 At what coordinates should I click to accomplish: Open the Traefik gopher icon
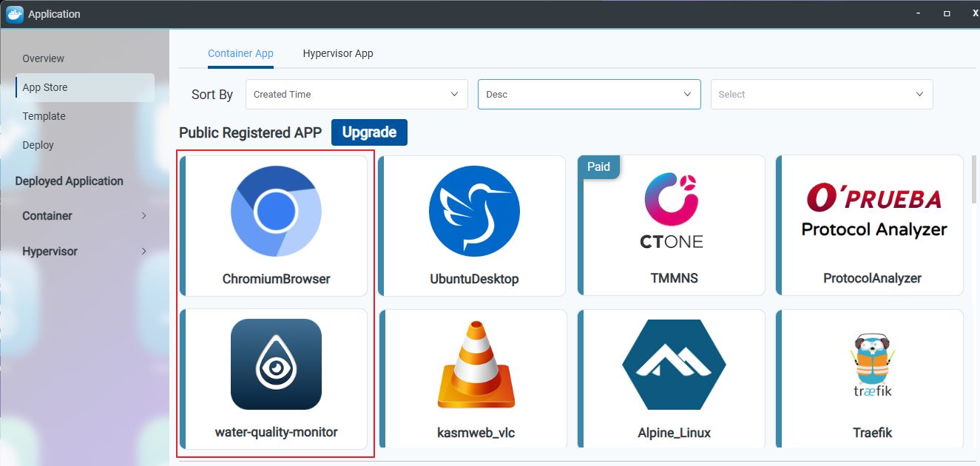[x=873, y=366]
